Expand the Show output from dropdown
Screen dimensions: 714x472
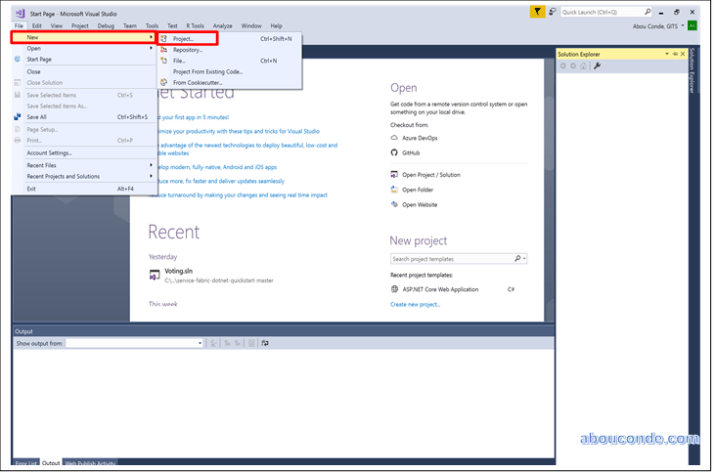click(200, 343)
